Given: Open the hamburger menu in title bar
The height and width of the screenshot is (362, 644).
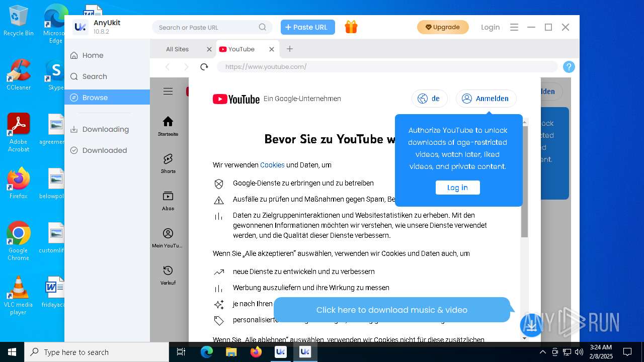Looking at the screenshot, I should click(x=514, y=27).
